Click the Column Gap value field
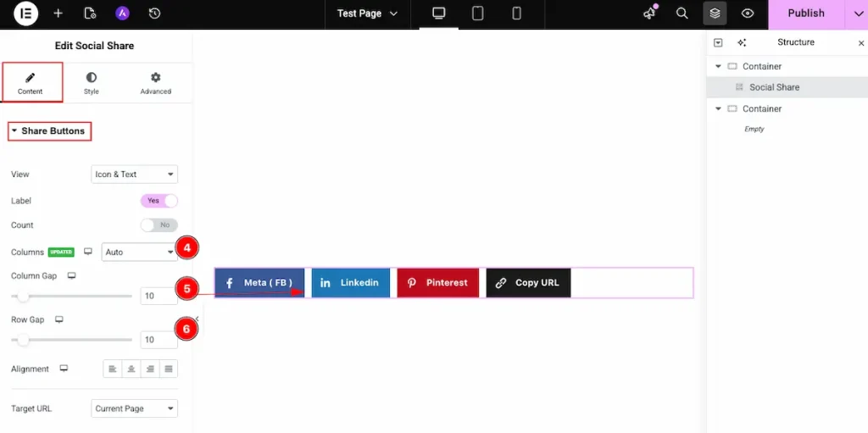The height and width of the screenshot is (433, 868). [x=159, y=297]
